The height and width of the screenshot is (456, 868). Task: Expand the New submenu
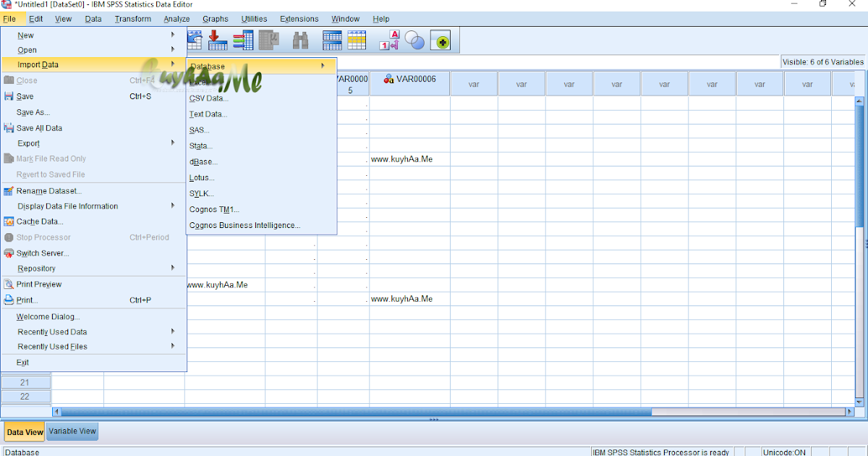94,35
